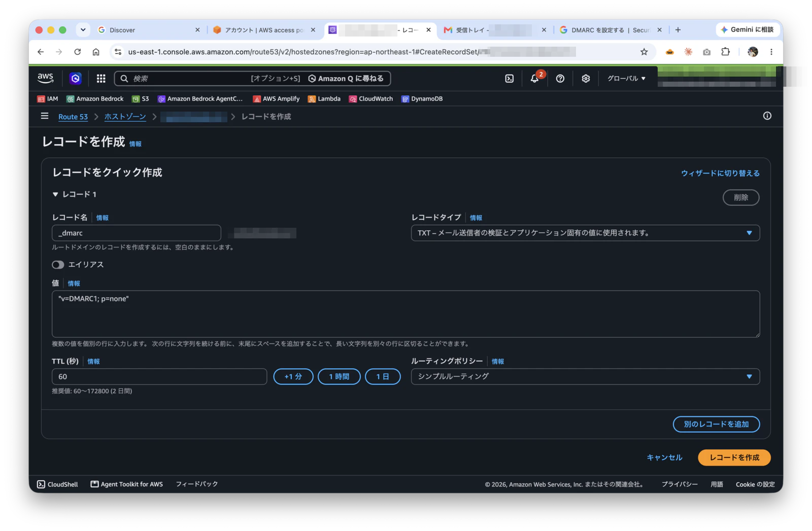
Task: Click the レコード名 input field
Action: (x=137, y=233)
